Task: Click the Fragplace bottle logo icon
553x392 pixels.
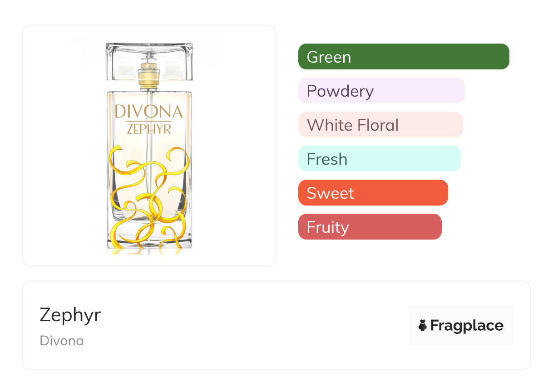Action: tap(423, 325)
